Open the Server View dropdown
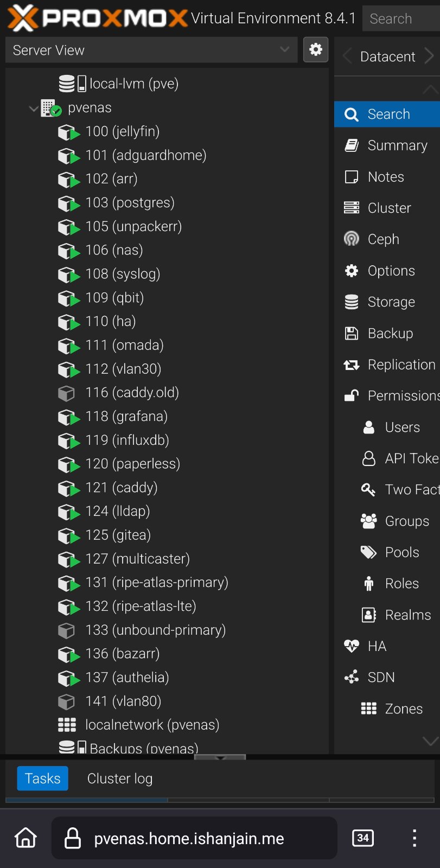This screenshot has height=868, width=440. pos(151,50)
